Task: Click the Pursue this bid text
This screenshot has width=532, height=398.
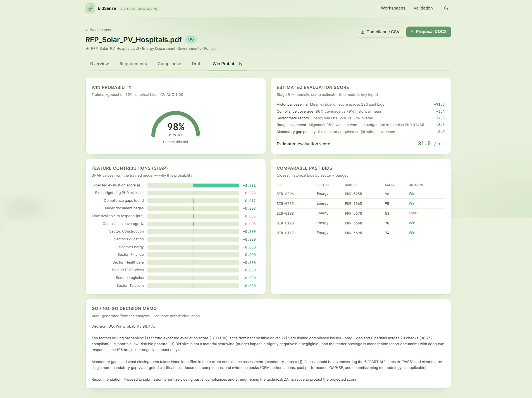Action: (x=175, y=142)
